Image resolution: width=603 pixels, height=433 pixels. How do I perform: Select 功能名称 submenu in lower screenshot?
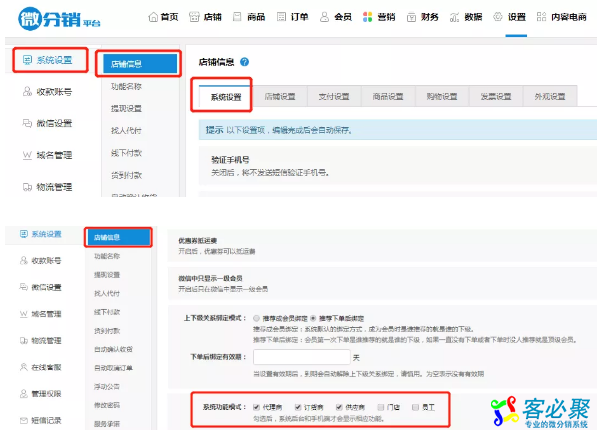[x=107, y=256]
